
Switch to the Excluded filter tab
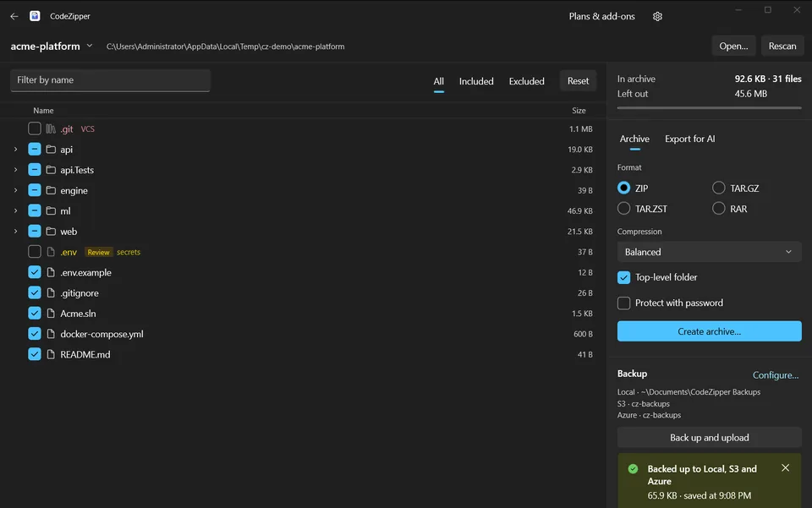pos(526,81)
